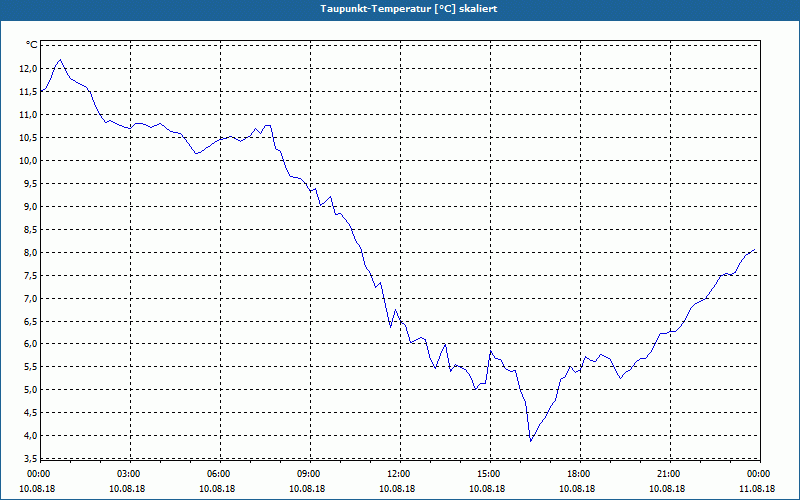Click the 10.08.18 date under 12:00
Image resolution: width=800 pixels, height=500 pixels.
click(397, 489)
